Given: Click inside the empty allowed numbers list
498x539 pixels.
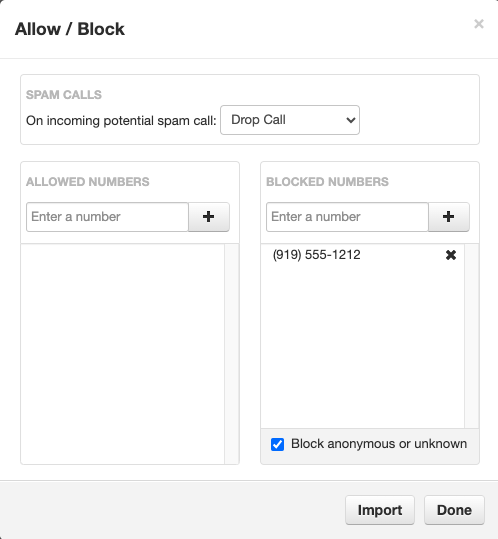Looking at the screenshot, I should 123,354.
